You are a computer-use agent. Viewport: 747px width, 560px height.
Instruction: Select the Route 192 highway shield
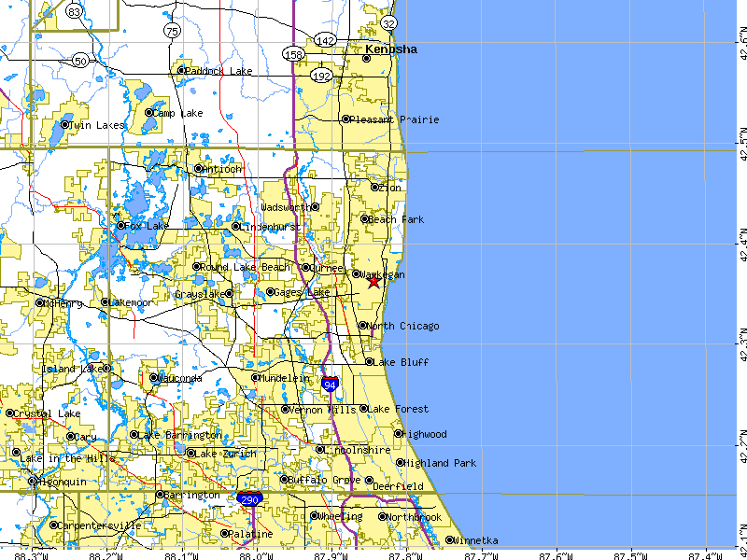point(322,74)
